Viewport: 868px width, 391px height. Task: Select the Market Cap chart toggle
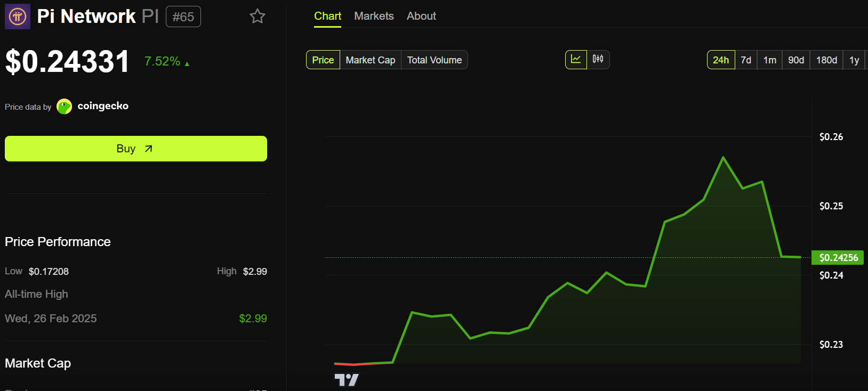click(x=371, y=60)
